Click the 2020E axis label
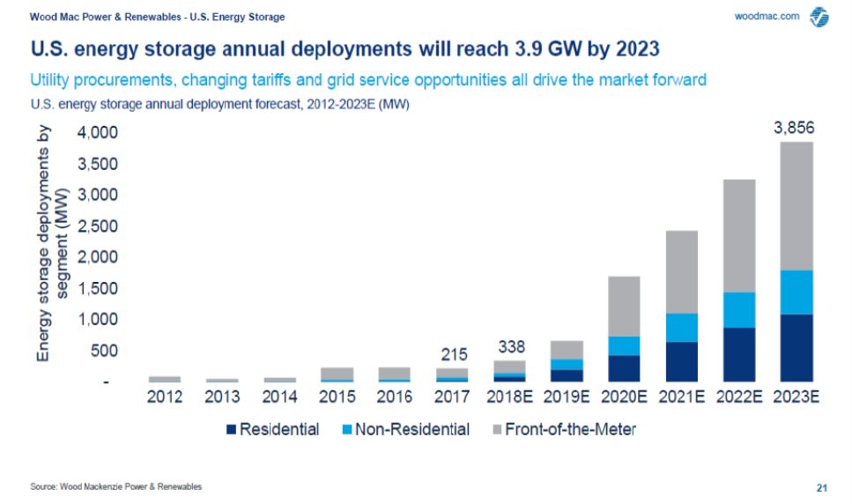Screen dimensions: 852x504 point(624,397)
